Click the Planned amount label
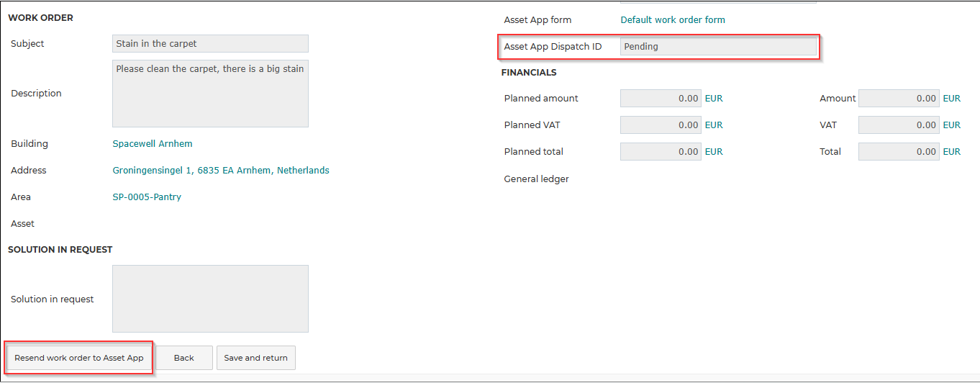Image resolution: width=980 pixels, height=383 pixels. click(x=541, y=99)
